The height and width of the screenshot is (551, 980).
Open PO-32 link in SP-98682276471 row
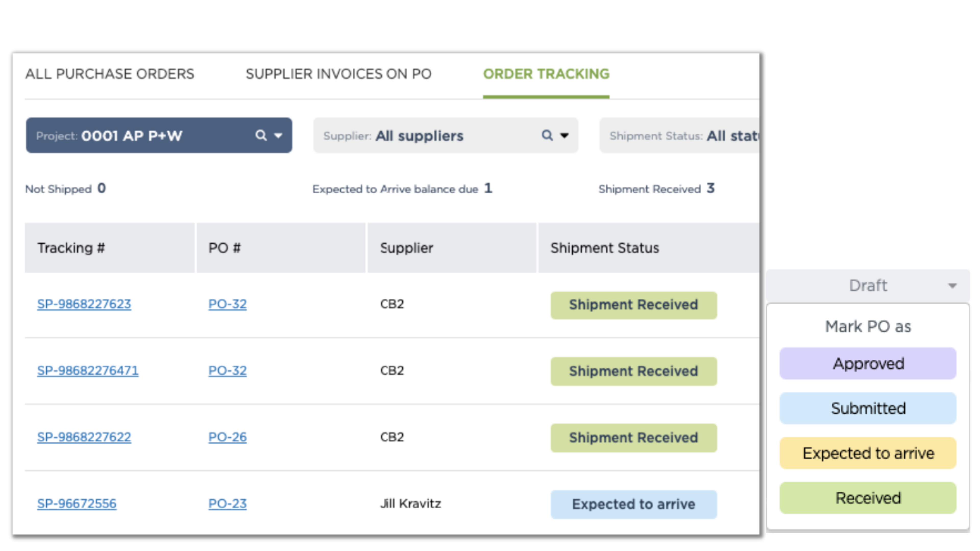click(x=227, y=371)
